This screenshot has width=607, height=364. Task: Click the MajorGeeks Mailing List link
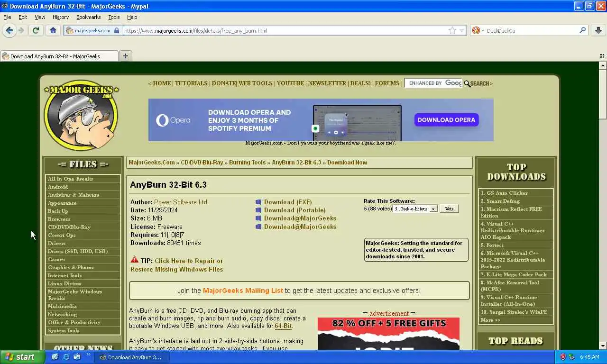(x=243, y=291)
